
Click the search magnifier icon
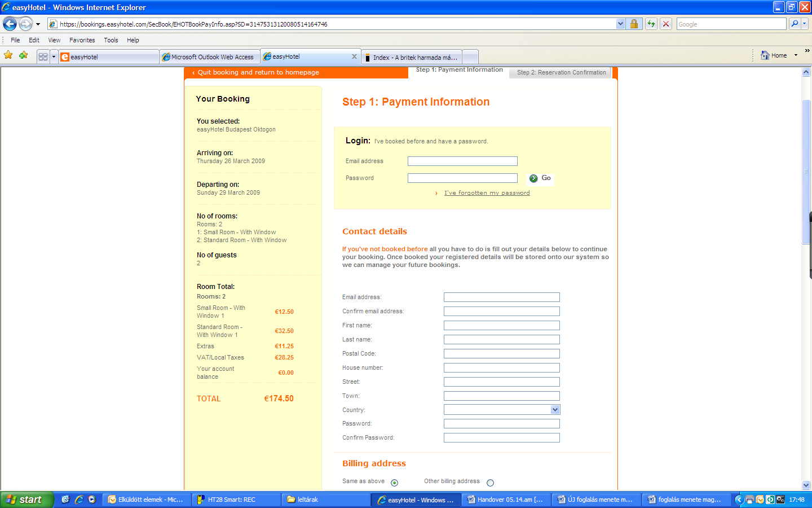click(x=794, y=24)
